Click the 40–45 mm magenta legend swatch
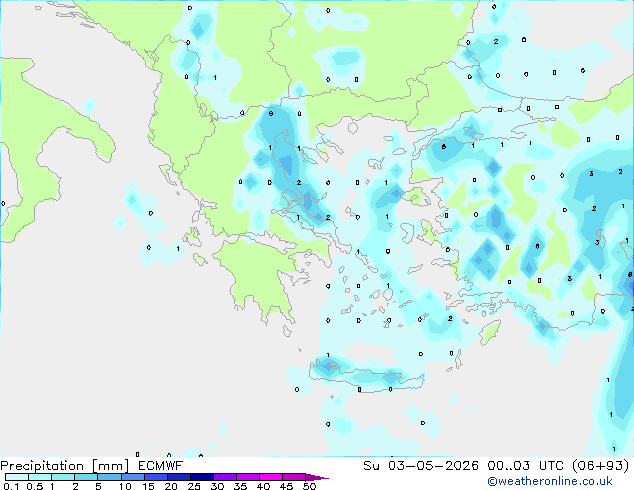This screenshot has height=490, width=634. pyautogui.click(x=271, y=477)
